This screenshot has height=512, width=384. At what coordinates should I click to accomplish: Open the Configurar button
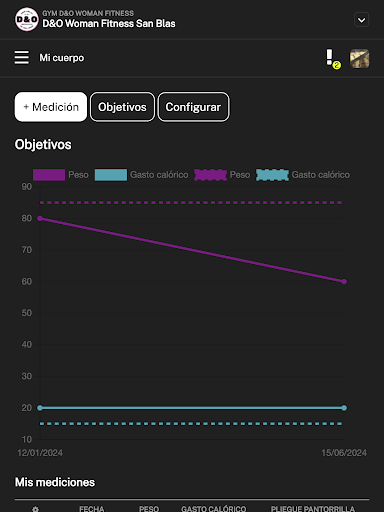(193, 107)
